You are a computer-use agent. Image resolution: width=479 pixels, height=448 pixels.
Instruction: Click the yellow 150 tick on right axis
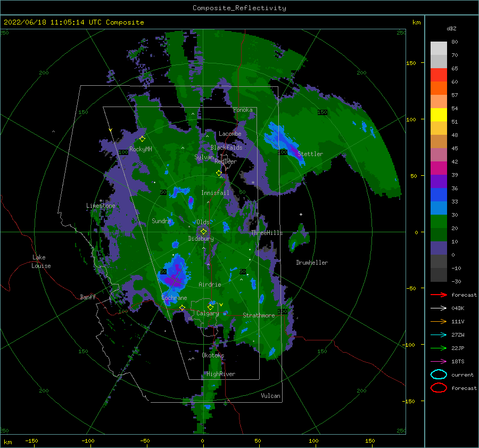click(411, 63)
